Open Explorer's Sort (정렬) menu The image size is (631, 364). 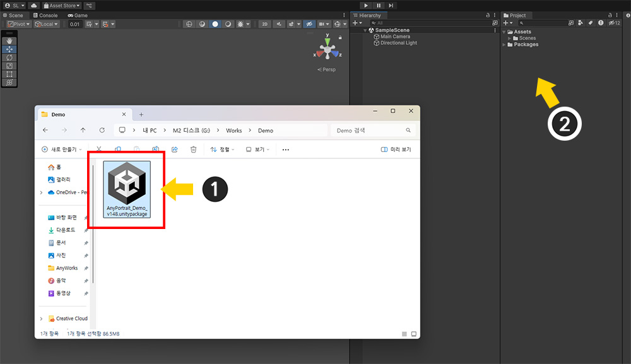222,150
